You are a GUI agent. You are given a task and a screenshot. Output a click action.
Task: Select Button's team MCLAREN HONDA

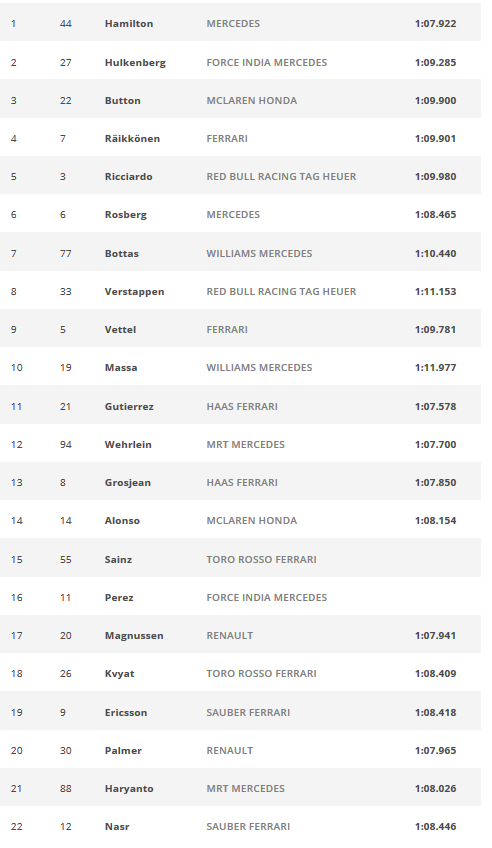pos(251,101)
